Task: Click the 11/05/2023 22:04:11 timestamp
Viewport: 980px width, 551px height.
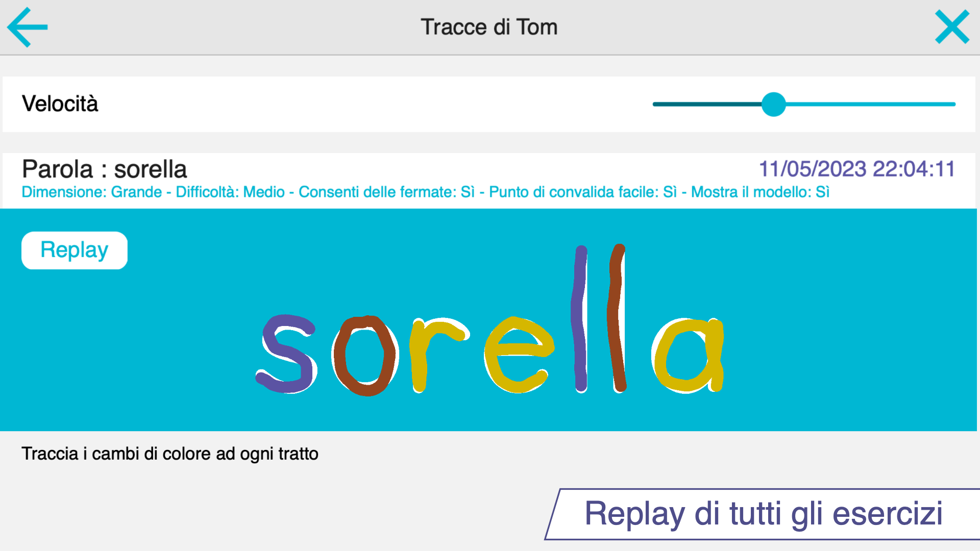Action: tap(857, 169)
